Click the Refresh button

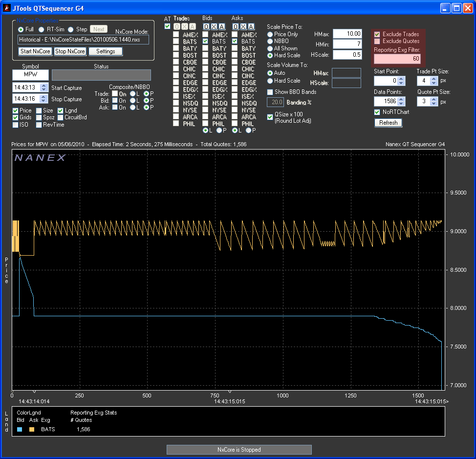(388, 123)
